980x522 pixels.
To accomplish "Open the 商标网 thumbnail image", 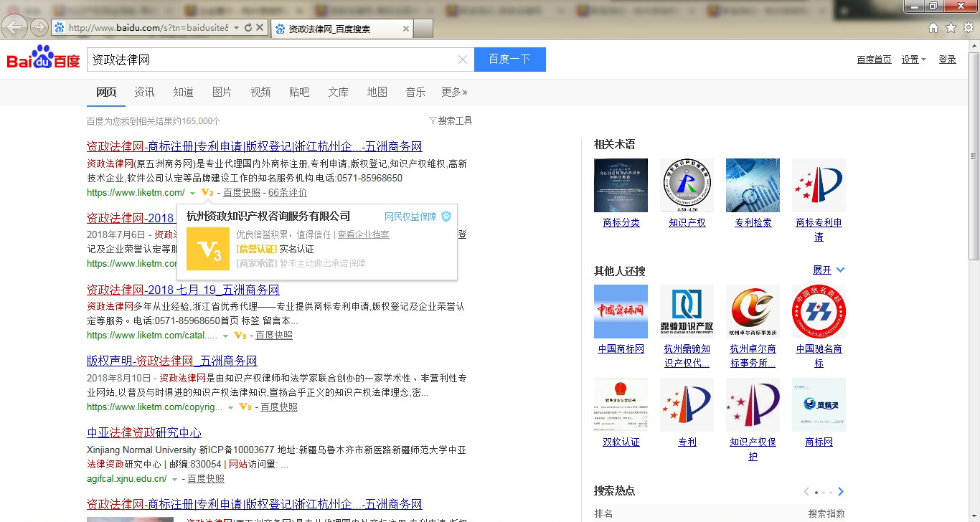I will [x=819, y=404].
